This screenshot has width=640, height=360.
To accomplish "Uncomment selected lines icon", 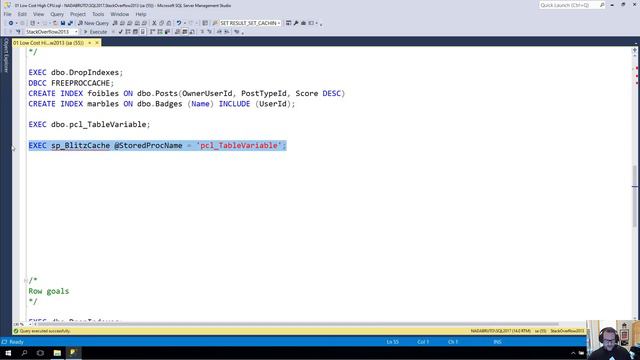I will click(209, 32).
